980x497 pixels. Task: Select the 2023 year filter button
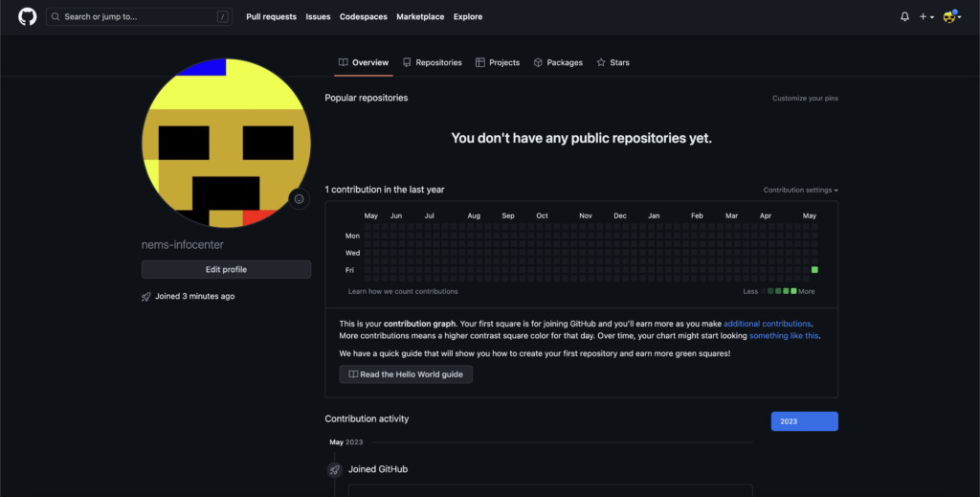click(x=804, y=421)
